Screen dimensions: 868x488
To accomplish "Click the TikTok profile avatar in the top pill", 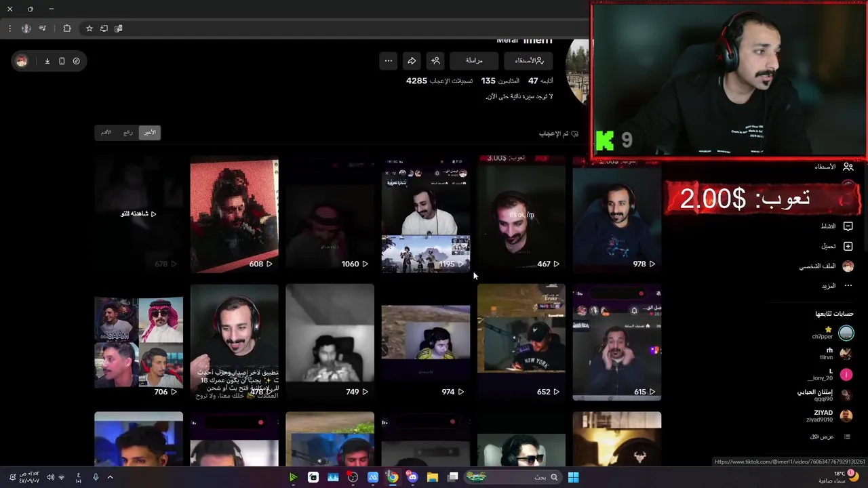I will [22, 61].
